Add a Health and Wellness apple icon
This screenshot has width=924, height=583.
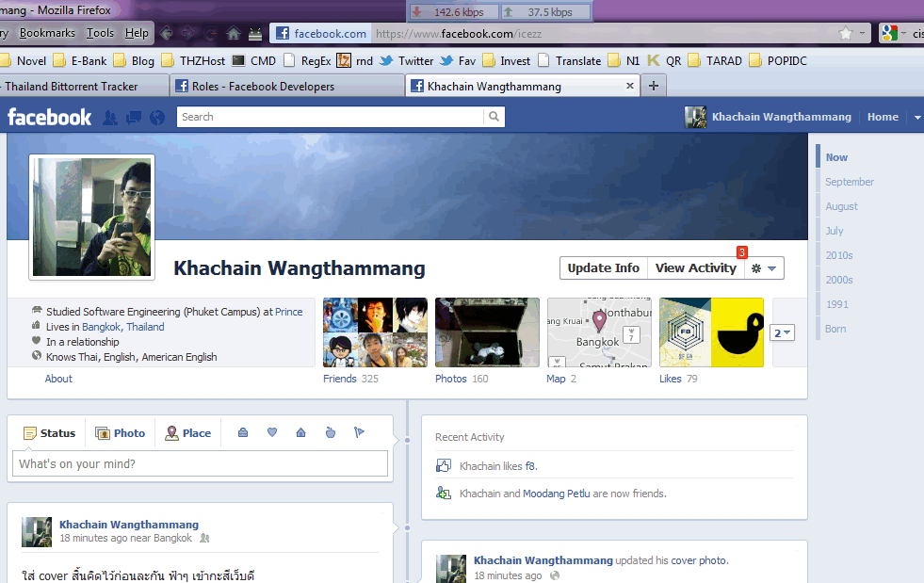(x=330, y=432)
